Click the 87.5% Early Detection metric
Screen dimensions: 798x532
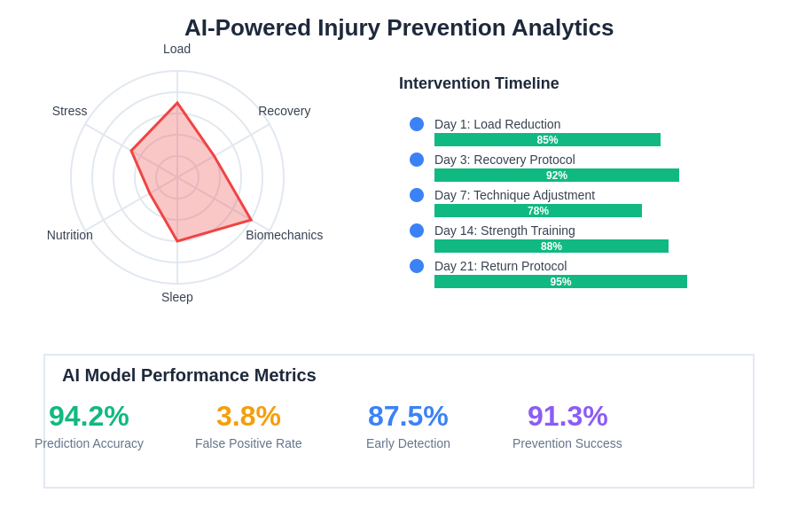click(408, 416)
